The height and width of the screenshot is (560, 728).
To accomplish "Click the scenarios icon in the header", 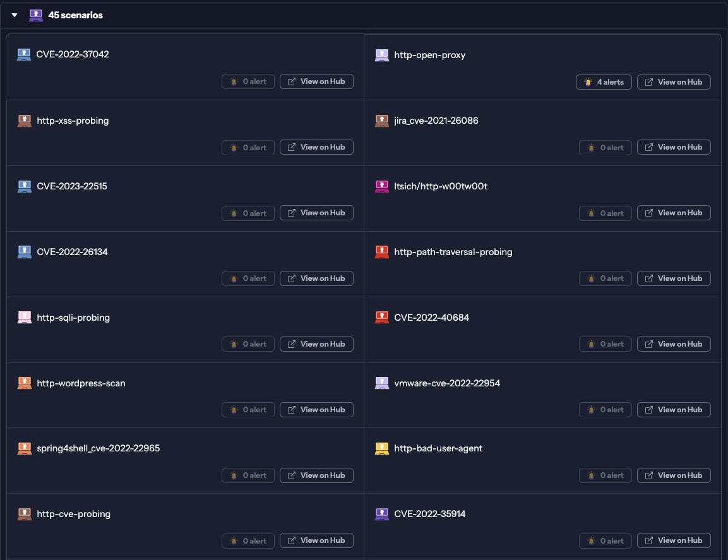I will 35,15.
